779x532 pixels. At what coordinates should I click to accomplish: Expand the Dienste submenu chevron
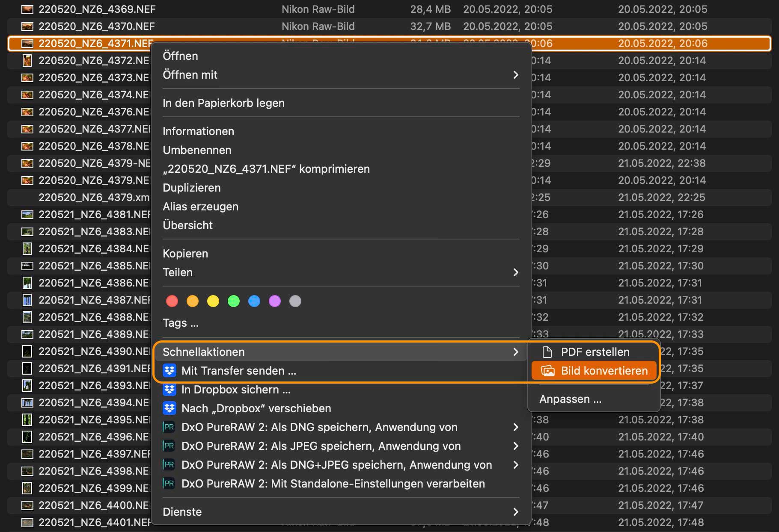pyautogui.click(x=515, y=512)
